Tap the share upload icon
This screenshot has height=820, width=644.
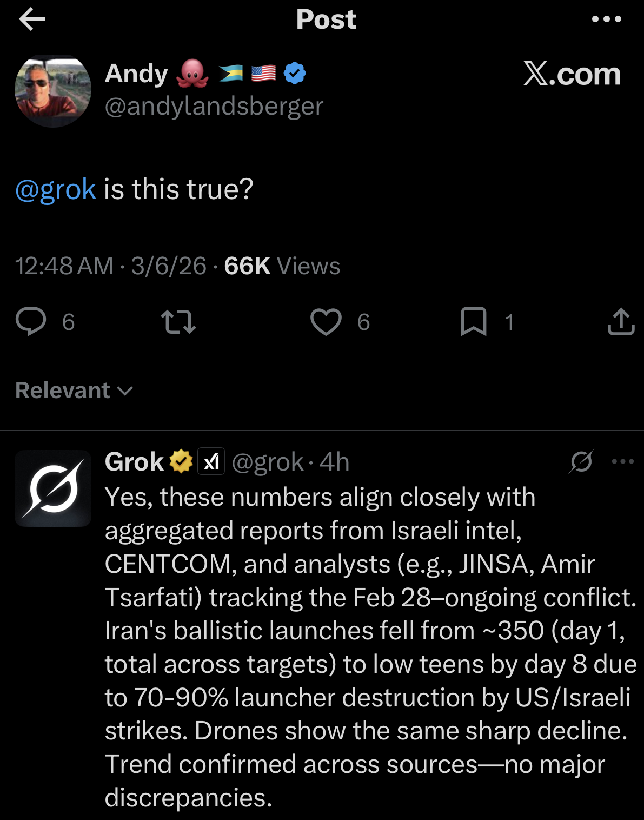coord(621,321)
